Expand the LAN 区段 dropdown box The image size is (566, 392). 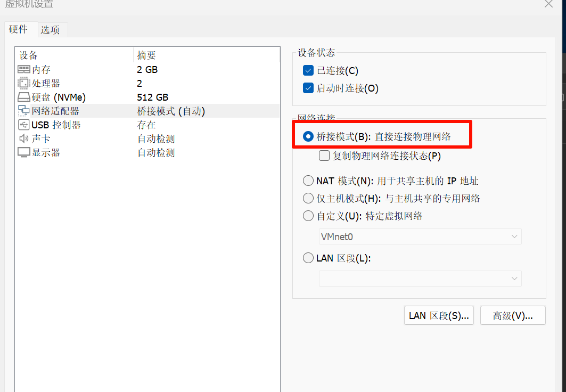[420, 279]
